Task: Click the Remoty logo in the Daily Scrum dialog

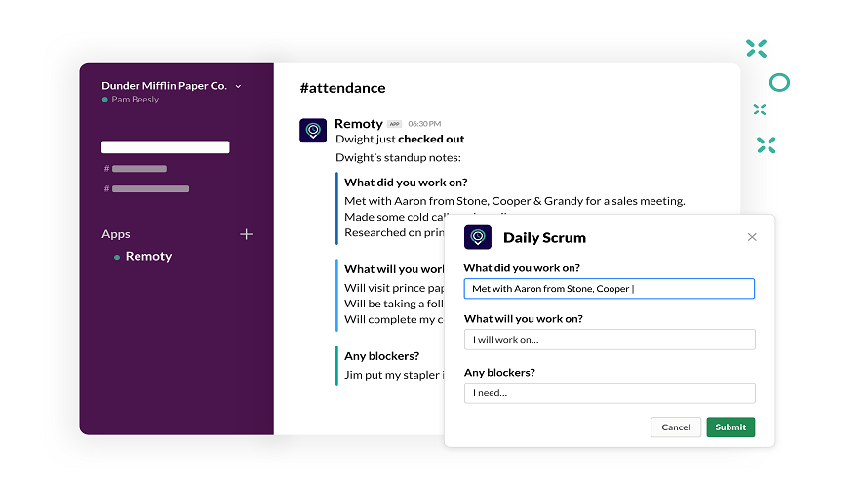Action: pyautogui.click(x=478, y=237)
